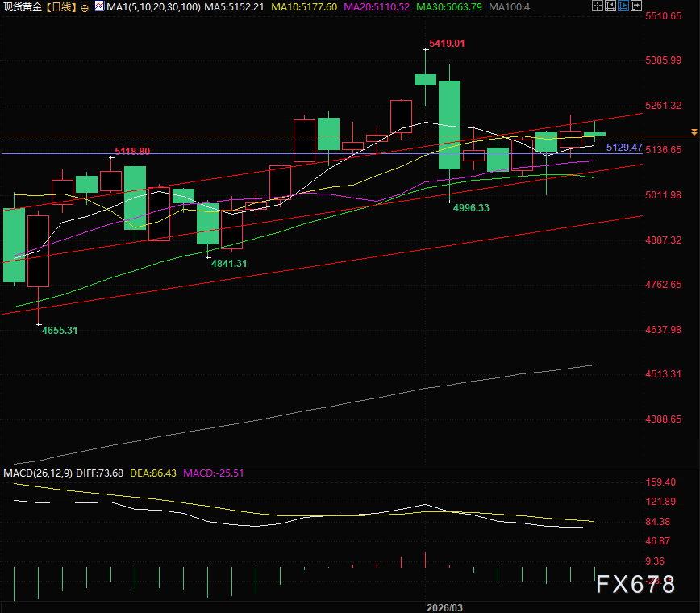This screenshot has height=613, width=700.
Task: Click the panel expand-right arrow icon
Action: (636, 6)
